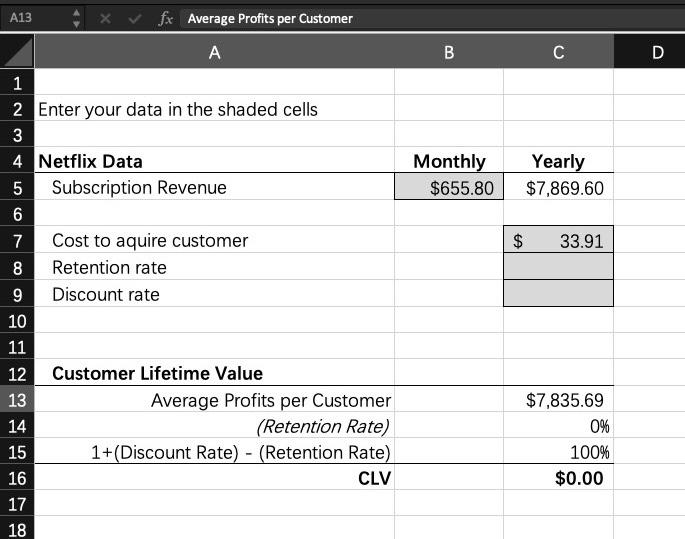Click the 100% value cell
The height and width of the screenshot is (539, 685).
558,451
